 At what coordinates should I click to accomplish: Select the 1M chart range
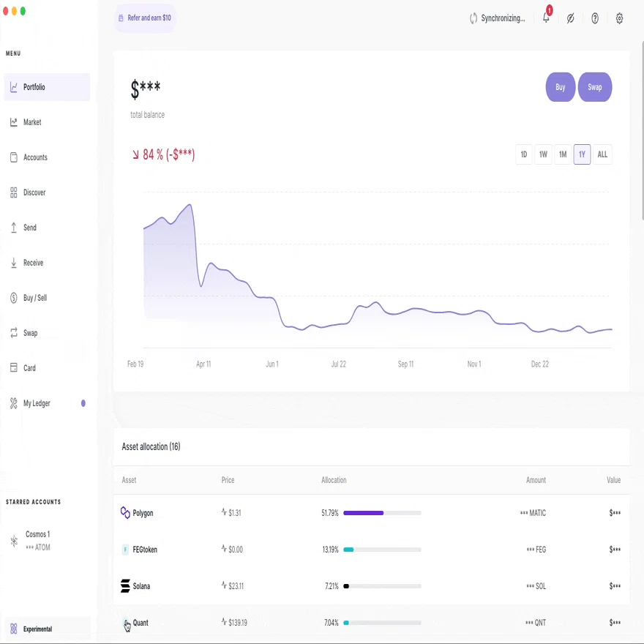point(563,154)
